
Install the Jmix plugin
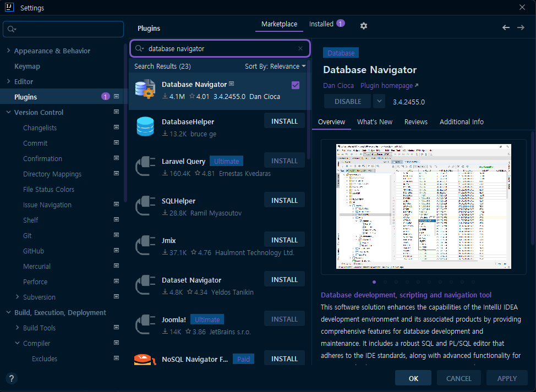[285, 240]
